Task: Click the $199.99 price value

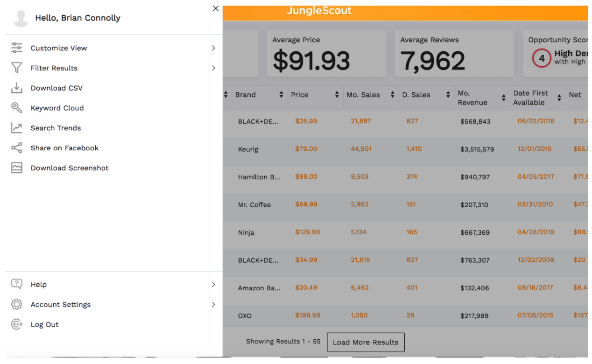Action: [308, 315]
